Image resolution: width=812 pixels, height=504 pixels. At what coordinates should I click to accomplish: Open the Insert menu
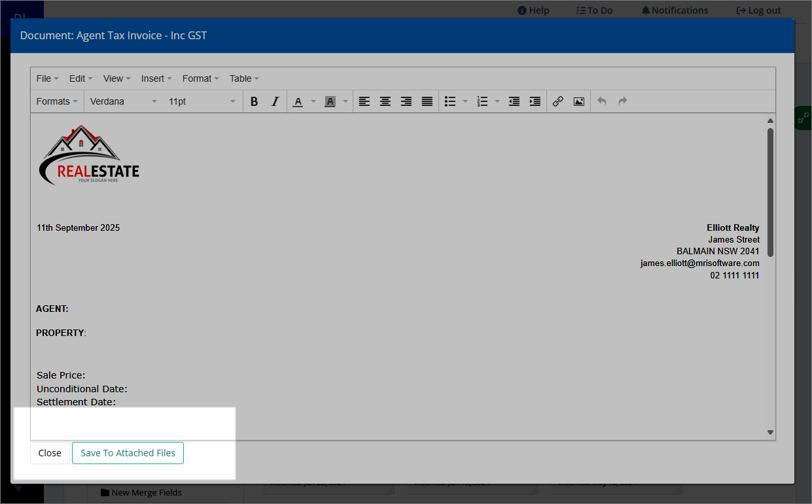coord(156,78)
